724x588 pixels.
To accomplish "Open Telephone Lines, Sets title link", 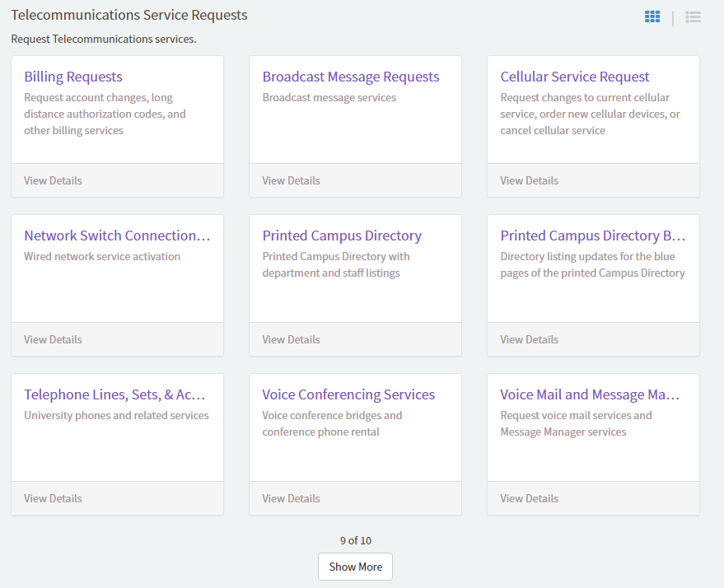I will click(114, 394).
